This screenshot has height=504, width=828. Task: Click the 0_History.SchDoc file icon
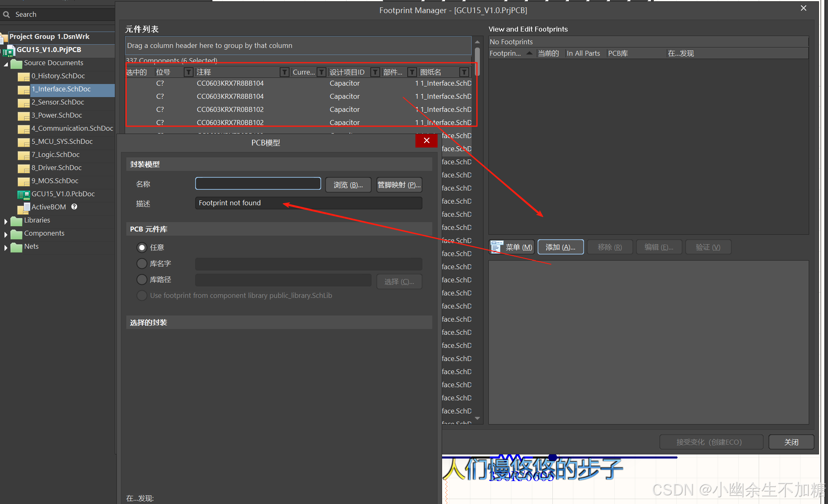(x=24, y=77)
